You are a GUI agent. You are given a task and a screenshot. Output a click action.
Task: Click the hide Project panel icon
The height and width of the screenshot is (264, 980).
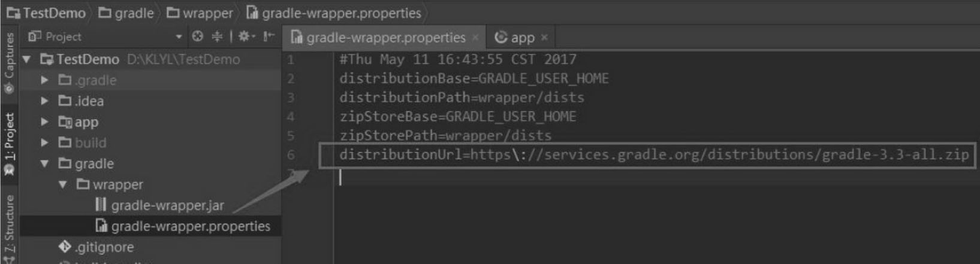tap(269, 37)
